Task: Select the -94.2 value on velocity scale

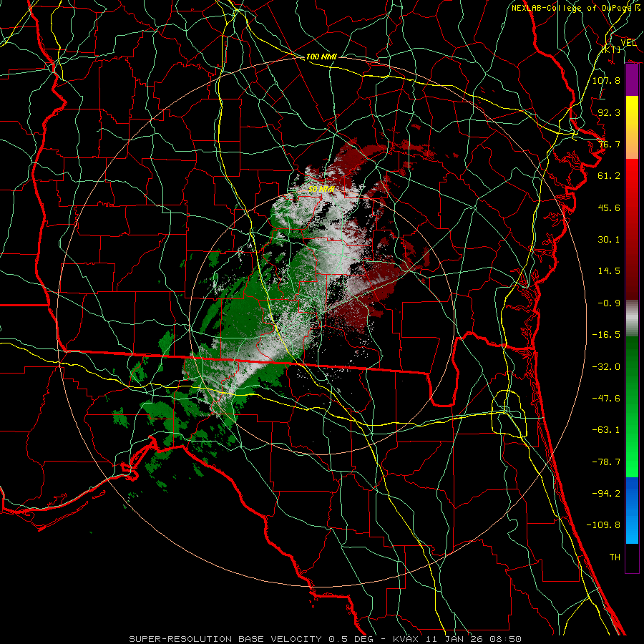Action: tap(606, 494)
